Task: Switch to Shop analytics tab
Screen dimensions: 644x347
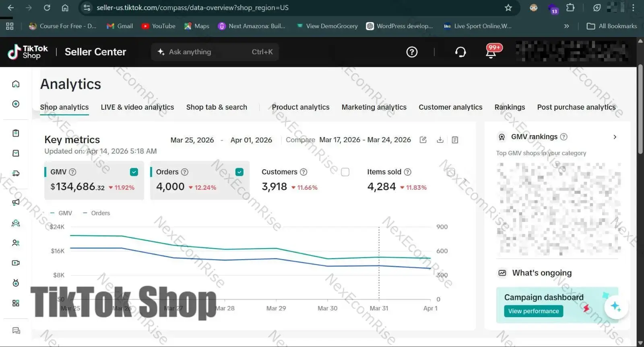Action: tap(64, 107)
